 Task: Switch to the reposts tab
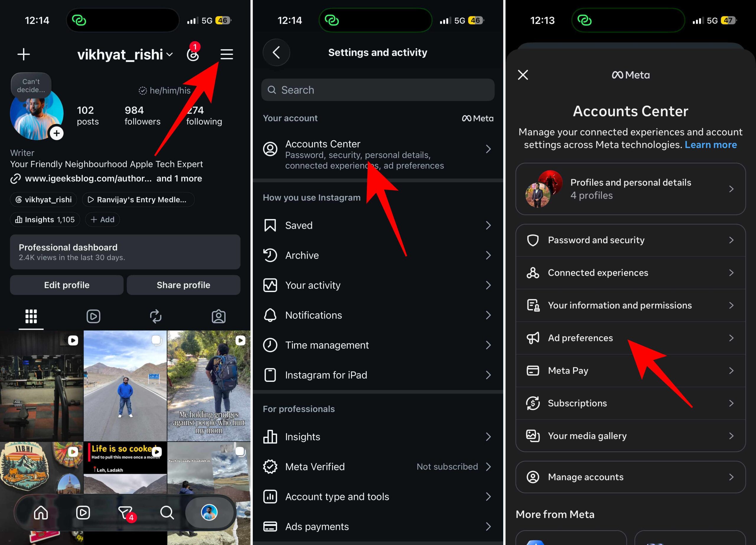(x=156, y=316)
